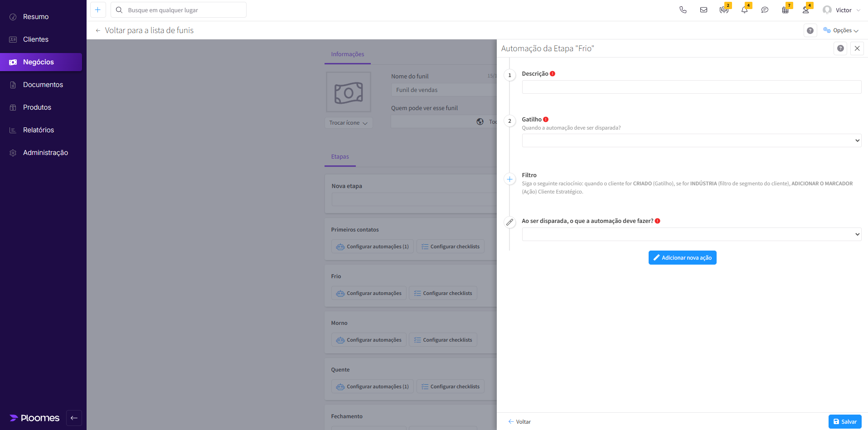Click the help icon in automation panel
This screenshot has height=430, width=868.
[x=840, y=48]
